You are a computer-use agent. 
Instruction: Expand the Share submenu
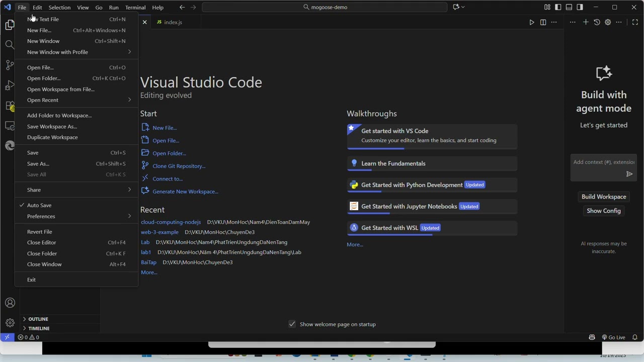[x=76, y=190]
